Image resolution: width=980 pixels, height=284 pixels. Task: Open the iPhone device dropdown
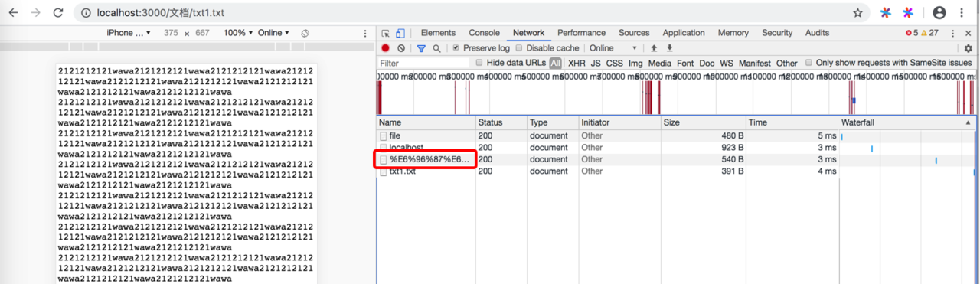click(x=129, y=33)
